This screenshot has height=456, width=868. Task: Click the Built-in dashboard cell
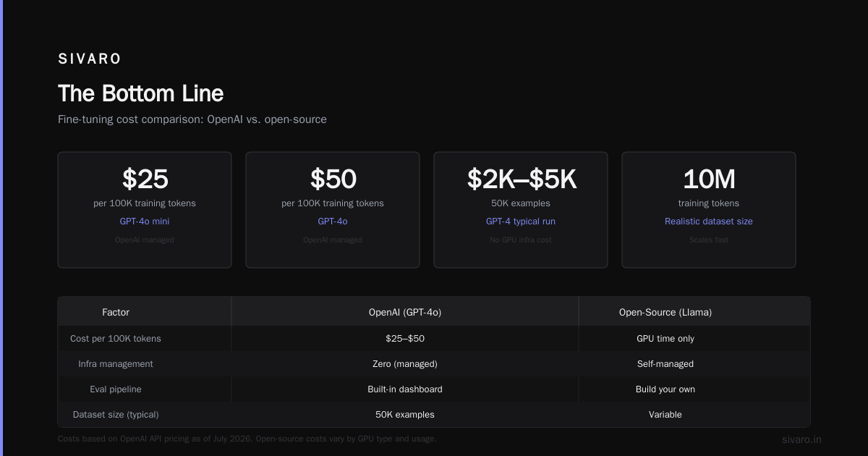(x=405, y=389)
